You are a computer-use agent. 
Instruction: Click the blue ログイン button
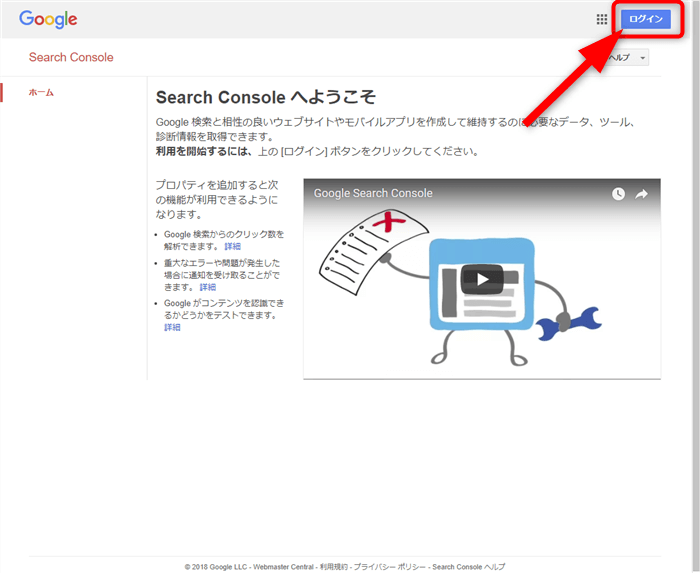[645, 19]
